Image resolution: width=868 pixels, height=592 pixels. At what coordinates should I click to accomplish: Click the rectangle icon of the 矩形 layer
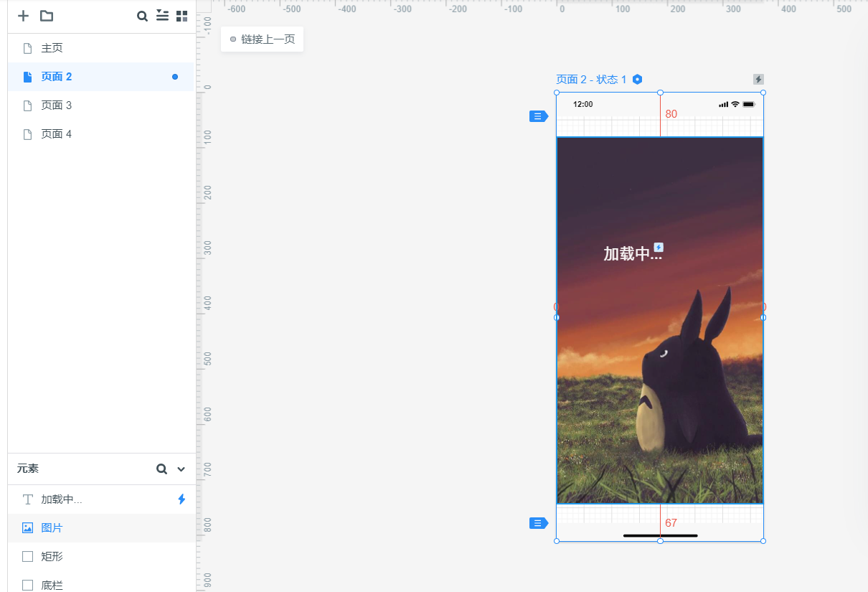pos(28,556)
